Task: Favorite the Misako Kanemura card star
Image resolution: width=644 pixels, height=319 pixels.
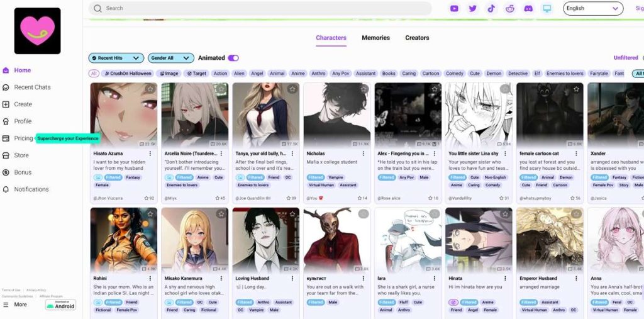Action: [x=221, y=214]
